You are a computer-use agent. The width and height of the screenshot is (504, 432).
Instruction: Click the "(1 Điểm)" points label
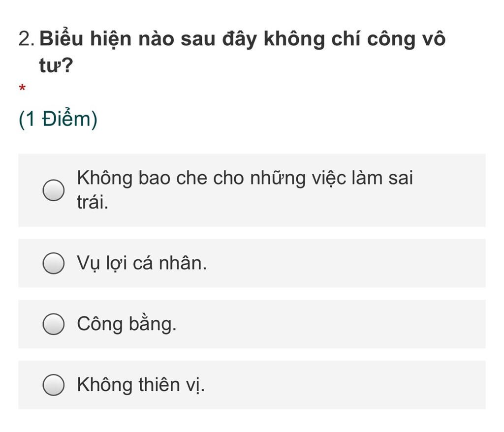58,119
